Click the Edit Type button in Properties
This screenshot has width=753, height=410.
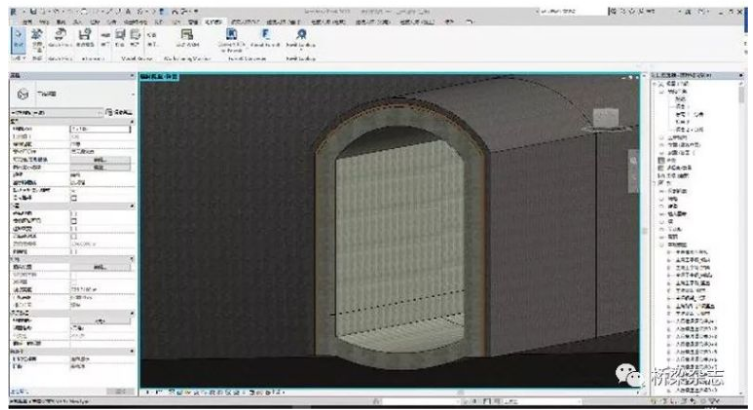coord(119,112)
